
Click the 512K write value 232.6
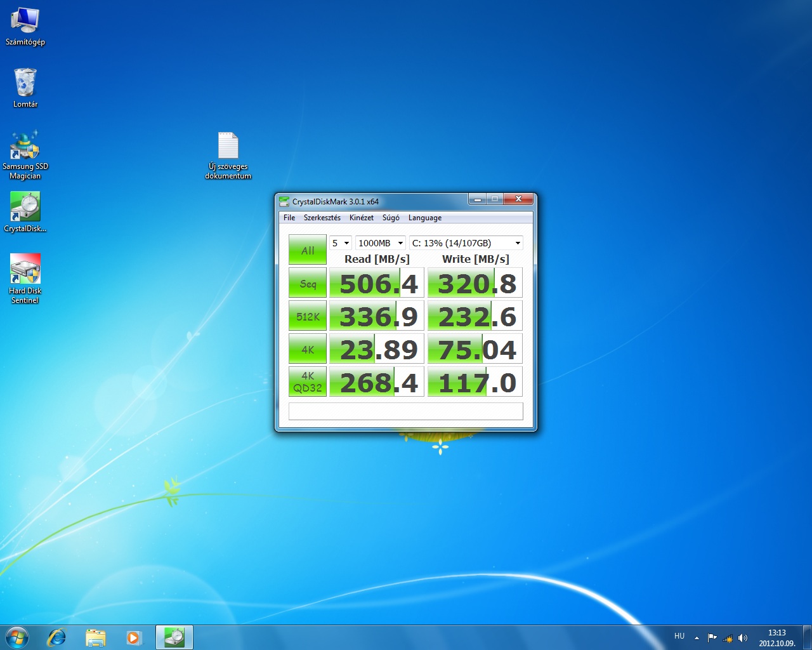(x=475, y=316)
